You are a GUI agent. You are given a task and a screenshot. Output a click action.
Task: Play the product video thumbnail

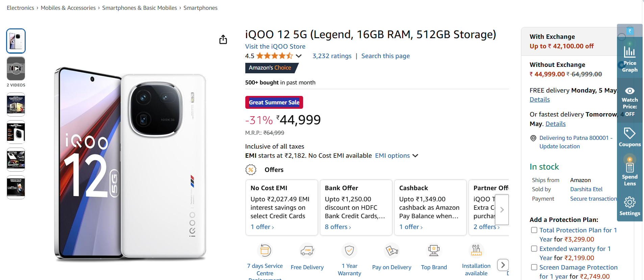(x=16, y=69)
